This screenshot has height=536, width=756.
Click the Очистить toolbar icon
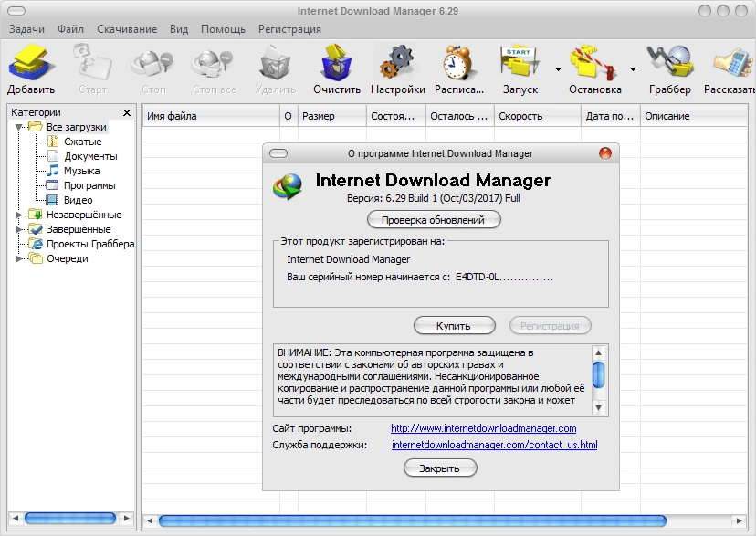pos(336,62)
